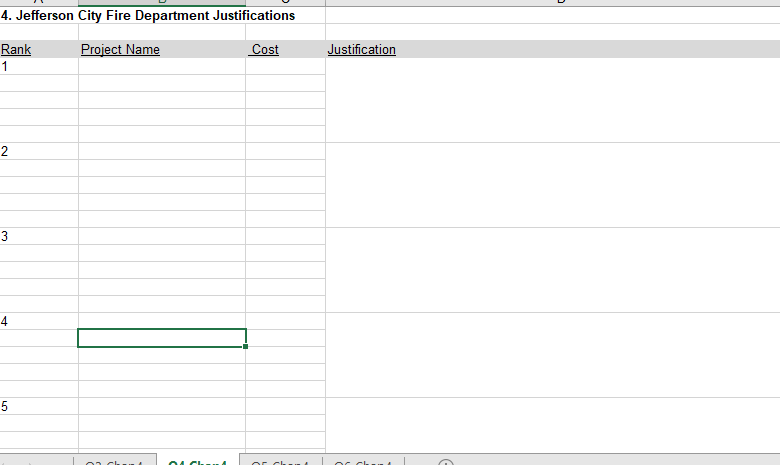Viewport: 780px width, 465px height.
Task: Switch to the Q5 Chap4 sheet tab
Action: (280, 461)
